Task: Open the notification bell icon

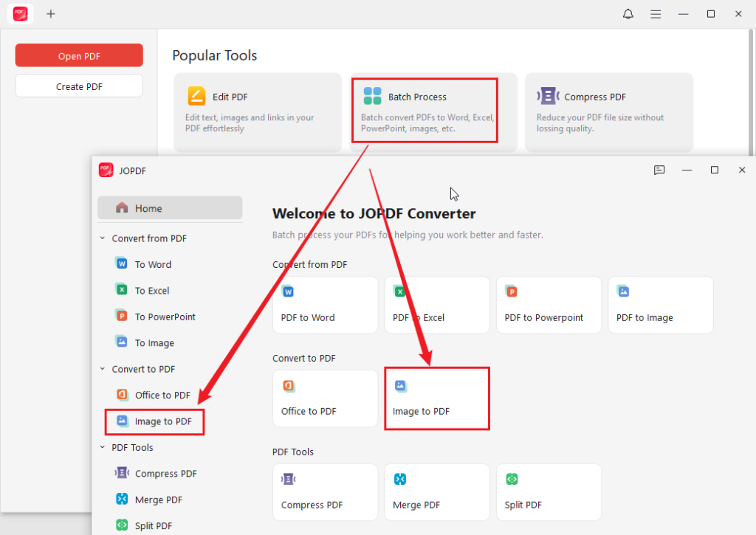Action: (x=628, y=14)
